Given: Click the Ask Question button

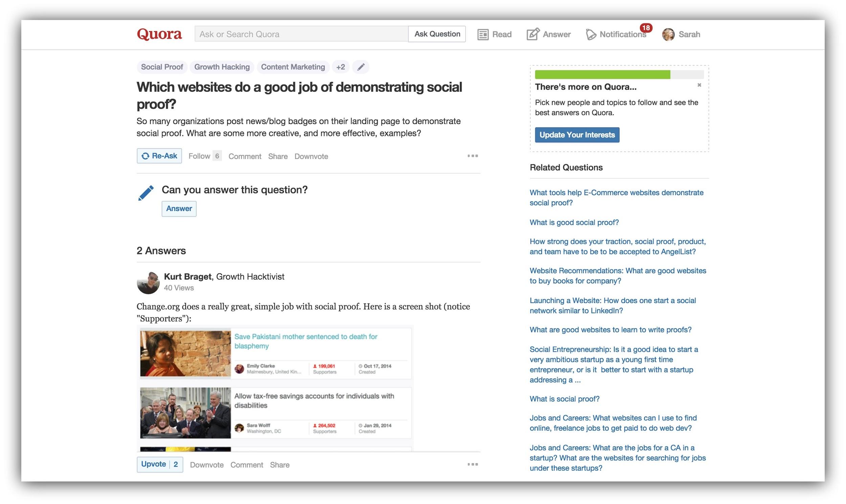Looking at the screenshot, I should [437, 34].
